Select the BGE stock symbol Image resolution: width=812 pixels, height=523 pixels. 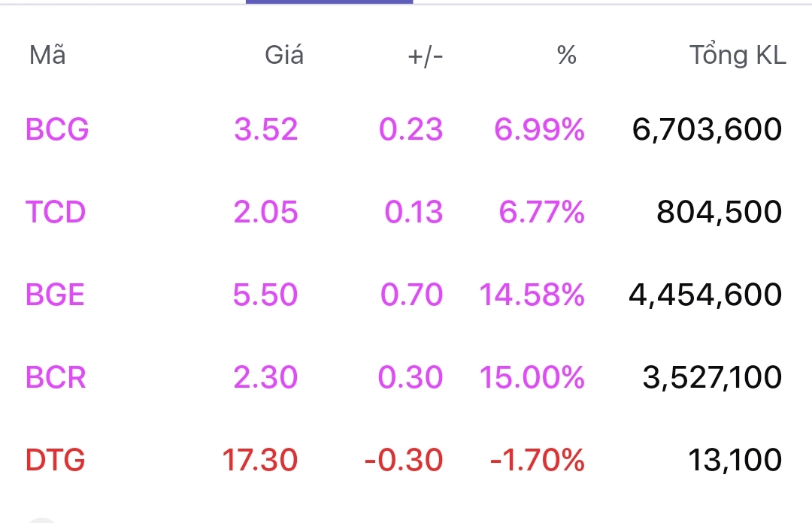point(55,295)
